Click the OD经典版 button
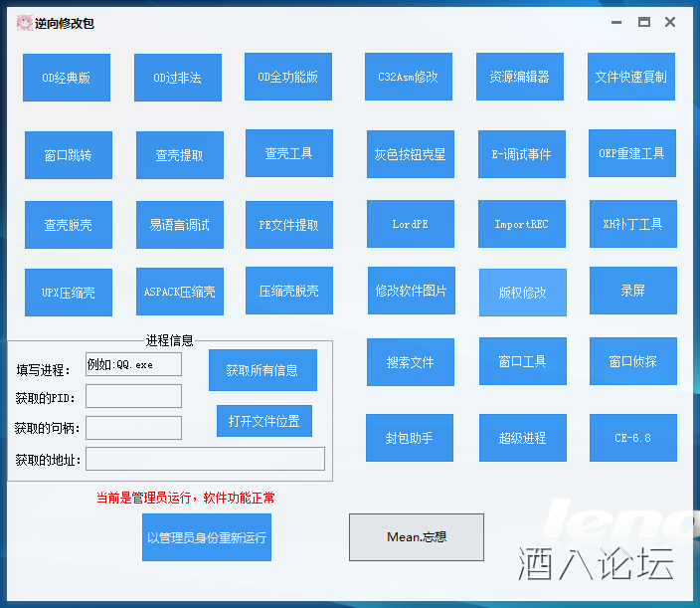The image size is (700, 608). click(67, 78)
